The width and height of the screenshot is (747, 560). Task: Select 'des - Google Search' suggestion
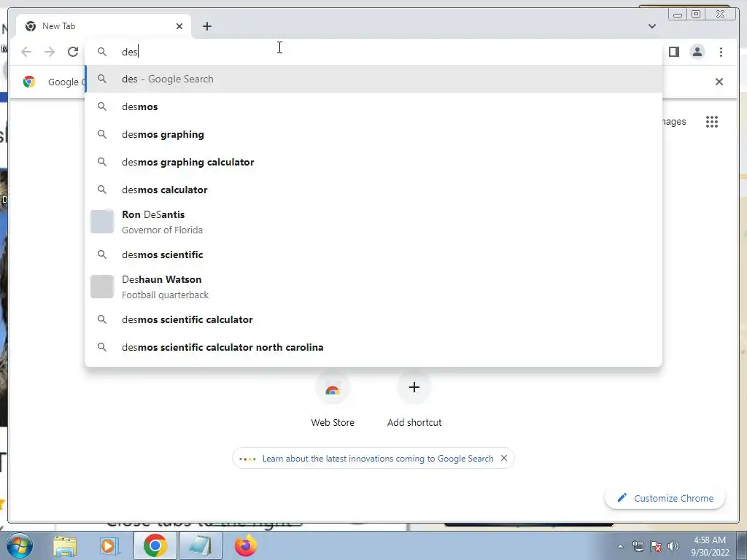point(373,79)
